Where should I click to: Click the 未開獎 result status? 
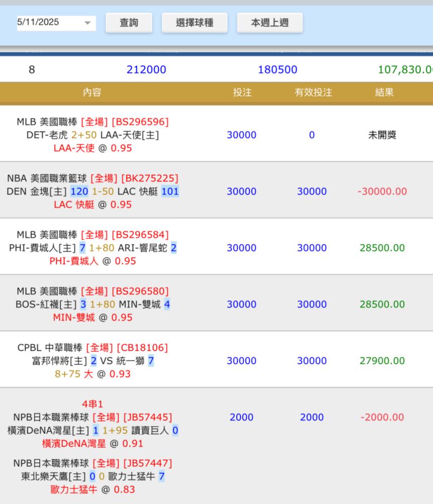(382, 135)
